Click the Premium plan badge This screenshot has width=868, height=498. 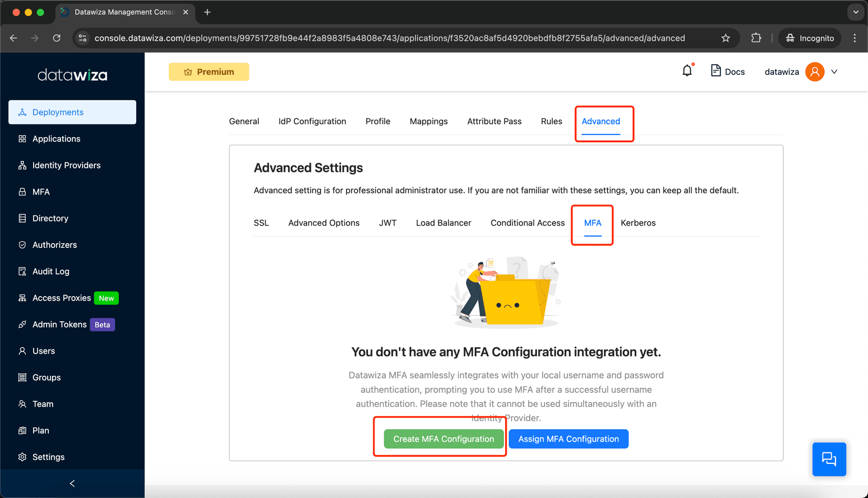click(x=209, y=72)
